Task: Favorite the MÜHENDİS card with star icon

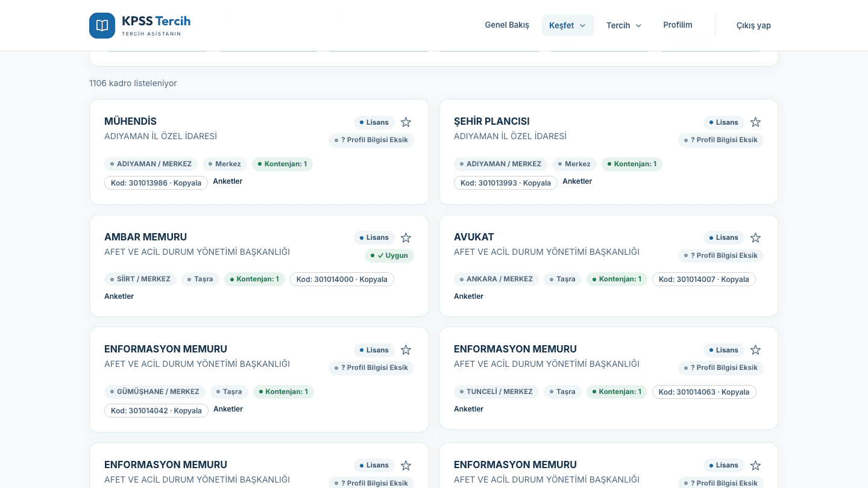Action: pyautogui.click(x=406, y=122)
